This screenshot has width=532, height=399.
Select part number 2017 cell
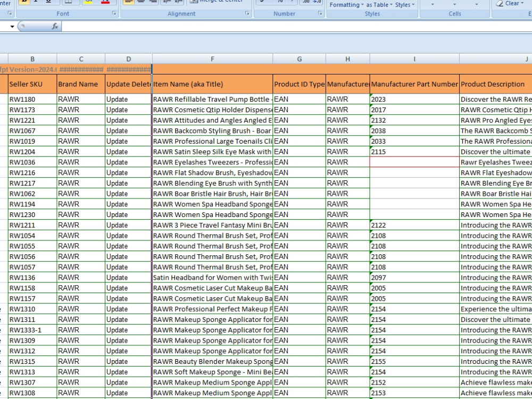tap(414, 110)
